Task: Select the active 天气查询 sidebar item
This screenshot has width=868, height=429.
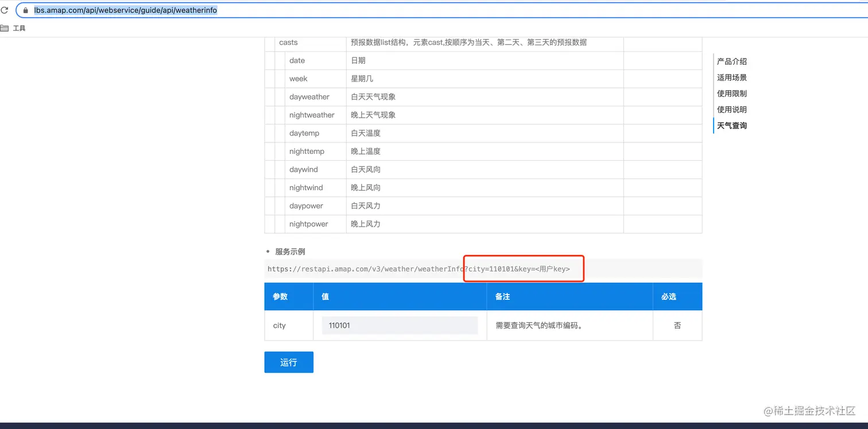Action: coord(732,126)
